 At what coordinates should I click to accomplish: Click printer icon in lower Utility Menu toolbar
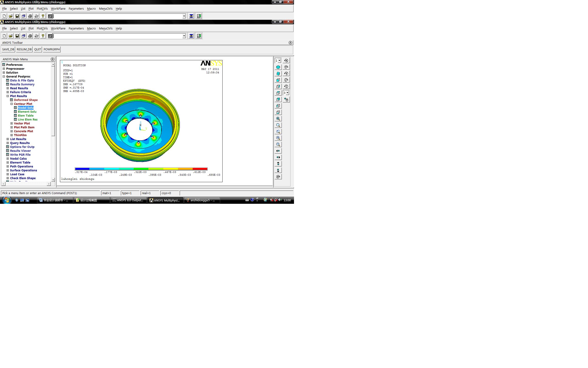click(30, 36)
